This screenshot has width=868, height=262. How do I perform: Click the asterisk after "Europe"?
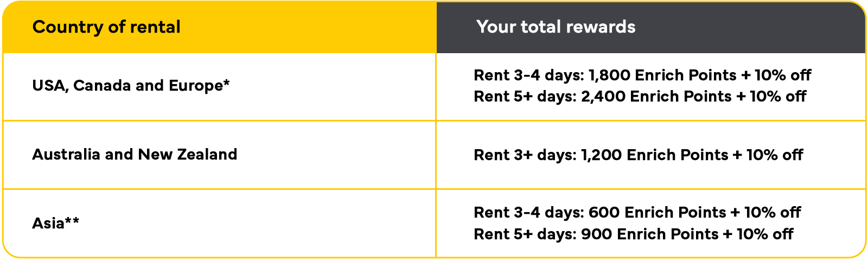(226, 82)
